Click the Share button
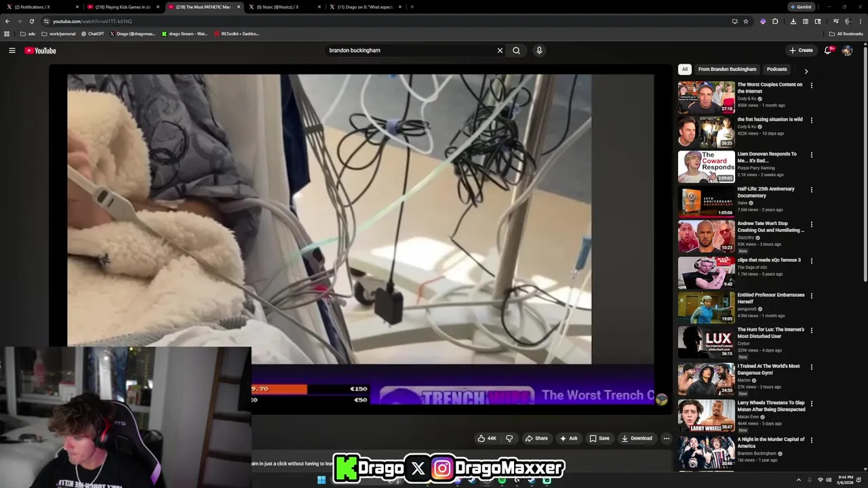The width and height of the screenshot is (868, 488). click(536, 438)
